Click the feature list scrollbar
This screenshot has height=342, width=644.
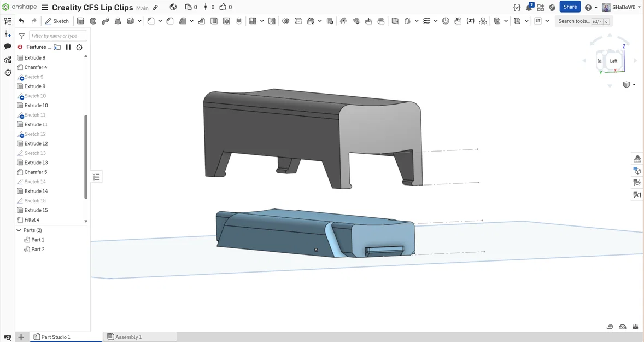86,156
